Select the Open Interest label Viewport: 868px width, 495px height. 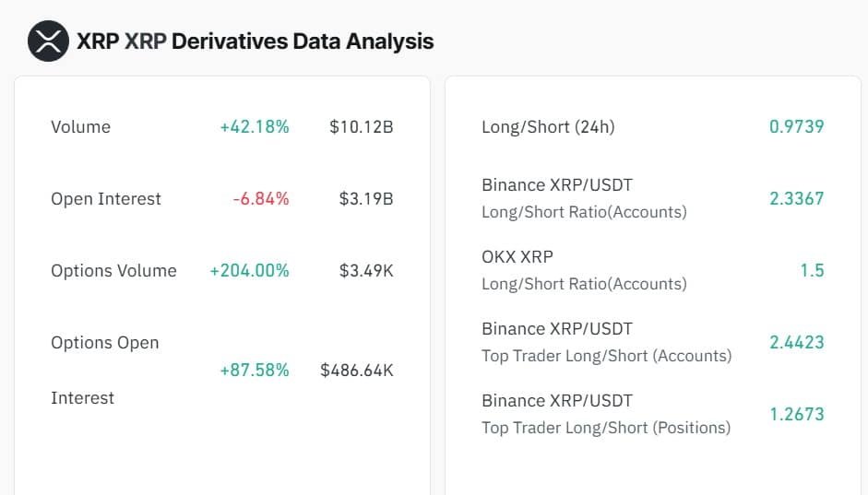pos(105,199)
